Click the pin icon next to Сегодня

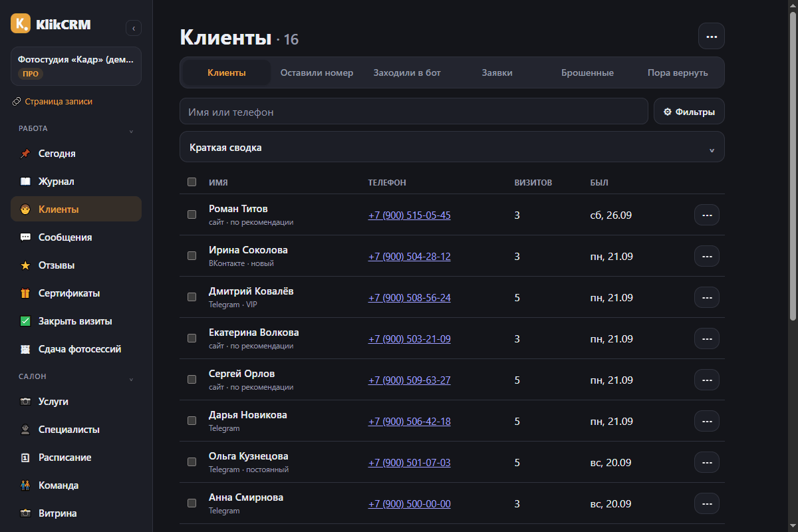coord(25,154)
